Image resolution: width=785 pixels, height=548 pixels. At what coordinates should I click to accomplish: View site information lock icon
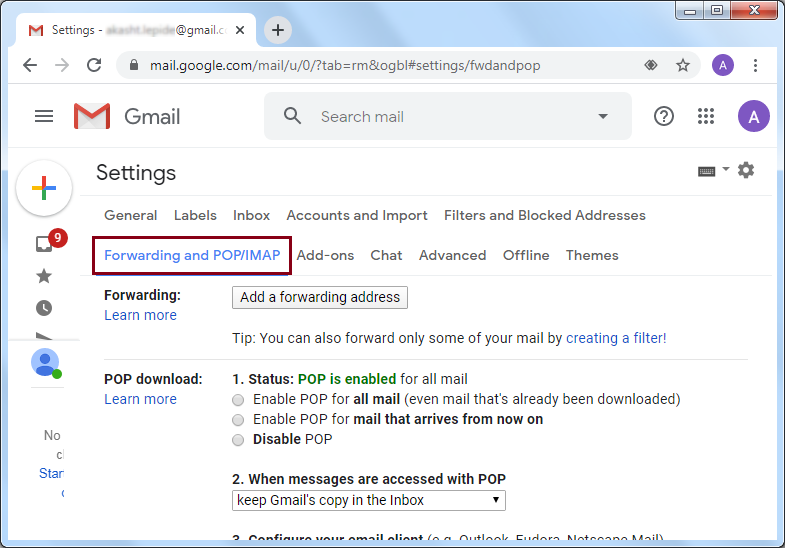tap(134, 65)
